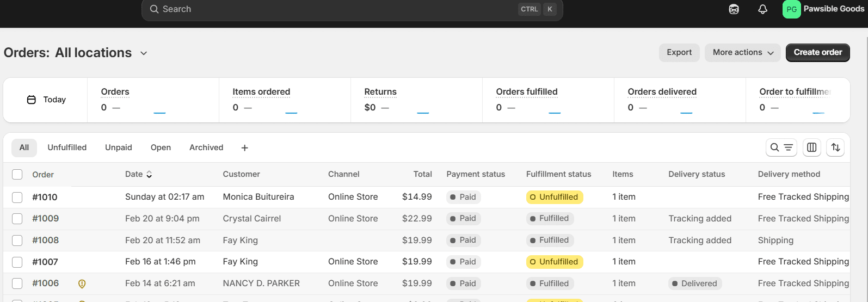Click the search and filter orders icon
Image resolution: width=868 pixels, height=302 pixels.
(x=781, y=147)
